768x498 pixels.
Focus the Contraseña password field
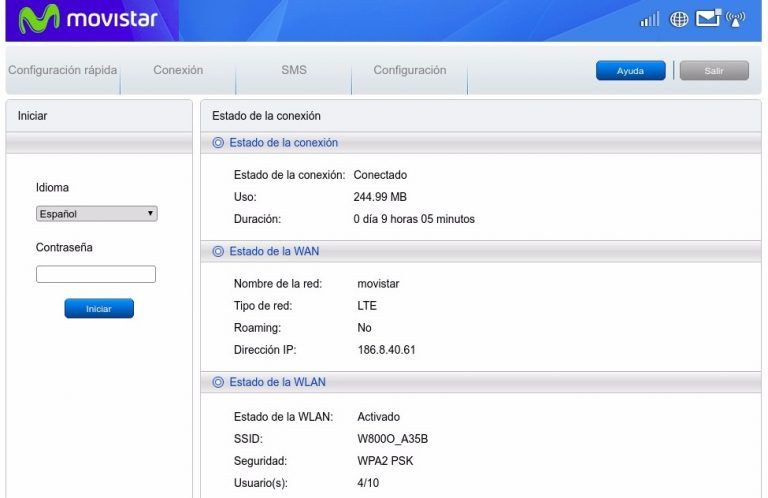(x=96, y=274)
